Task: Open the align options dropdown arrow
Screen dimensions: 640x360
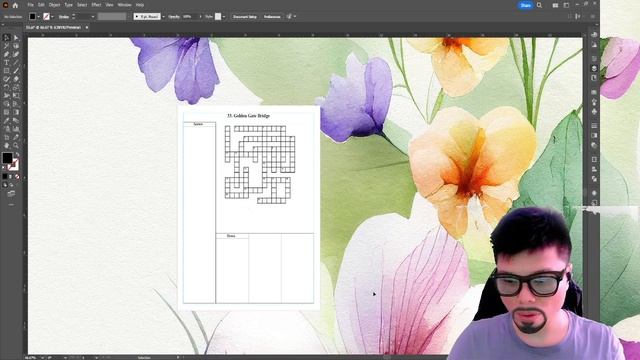Action: coord(295,17)
